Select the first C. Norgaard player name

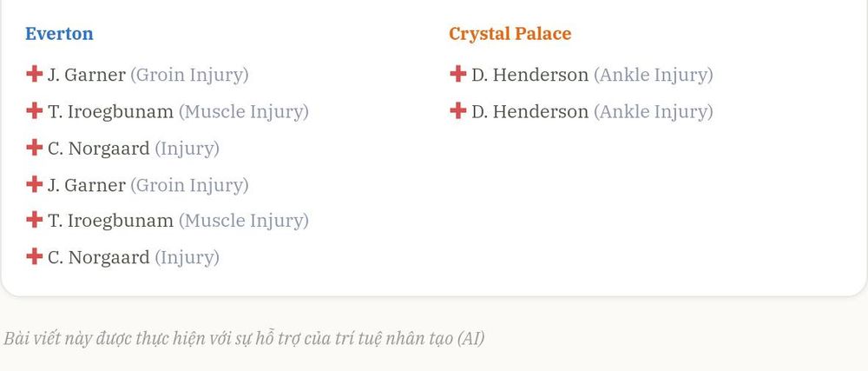coord(99,149)
